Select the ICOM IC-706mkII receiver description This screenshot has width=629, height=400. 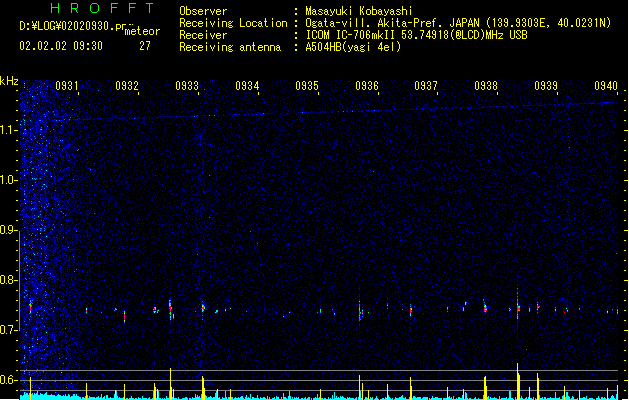tap(416, 35)
